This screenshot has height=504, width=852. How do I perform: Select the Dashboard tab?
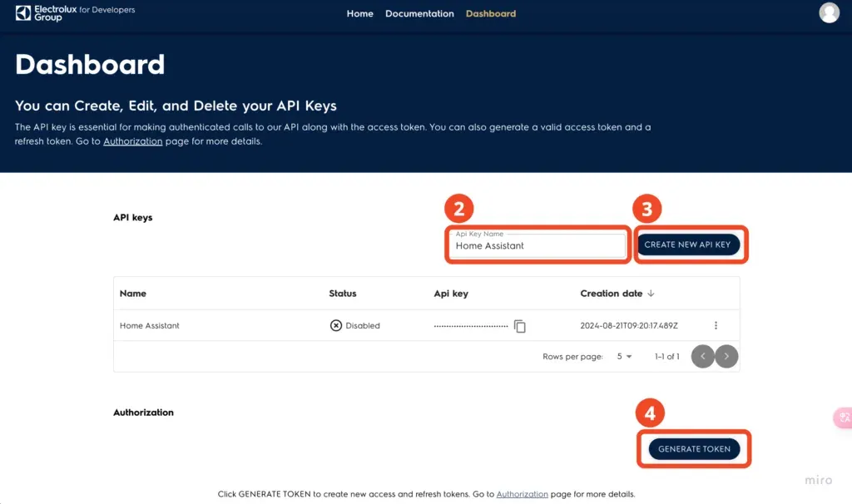click(x=490, y=13)
